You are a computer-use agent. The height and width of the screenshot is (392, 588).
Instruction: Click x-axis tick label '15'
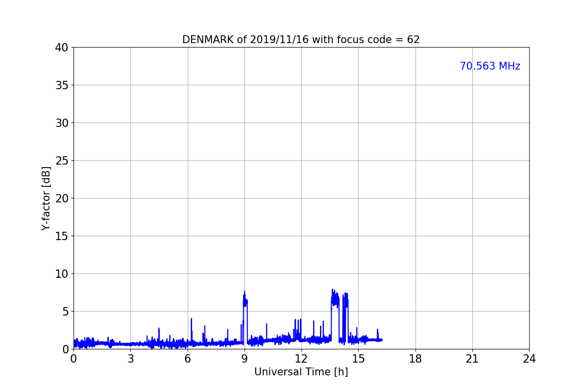[358, 359]
